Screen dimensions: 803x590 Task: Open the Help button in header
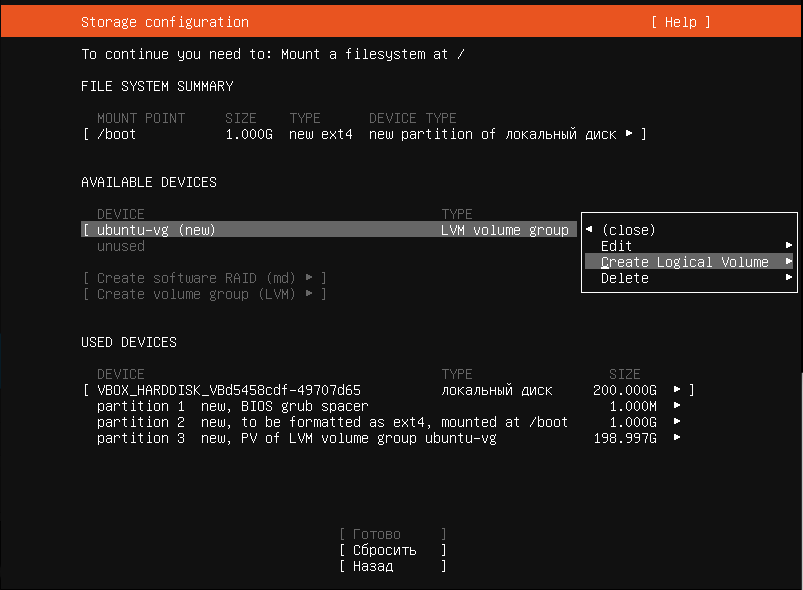tap(680, 22)
